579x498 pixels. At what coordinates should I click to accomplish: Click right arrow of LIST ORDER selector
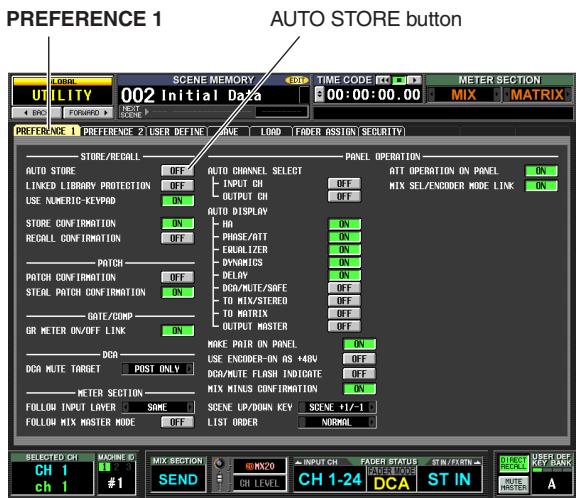pos(372,422)
